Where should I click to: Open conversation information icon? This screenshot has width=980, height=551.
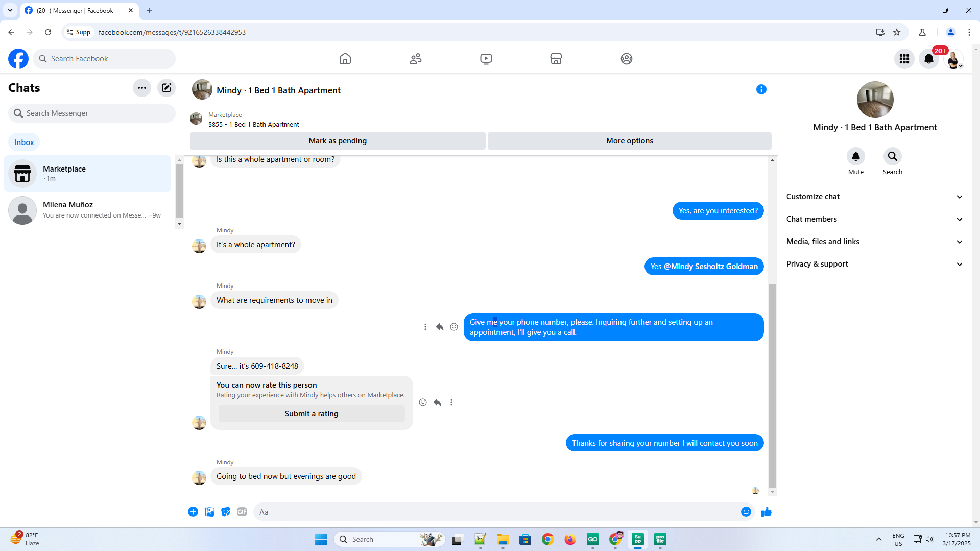[761, 89]
